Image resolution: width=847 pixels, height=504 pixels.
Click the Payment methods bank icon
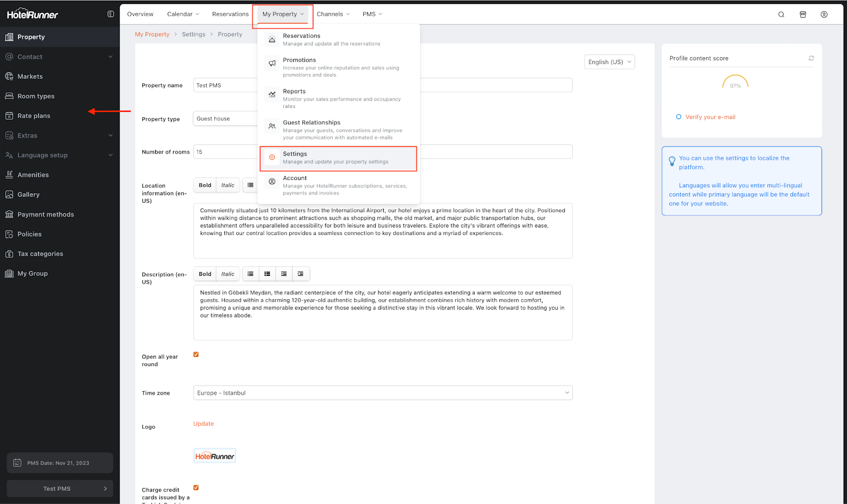pos(9,214)
